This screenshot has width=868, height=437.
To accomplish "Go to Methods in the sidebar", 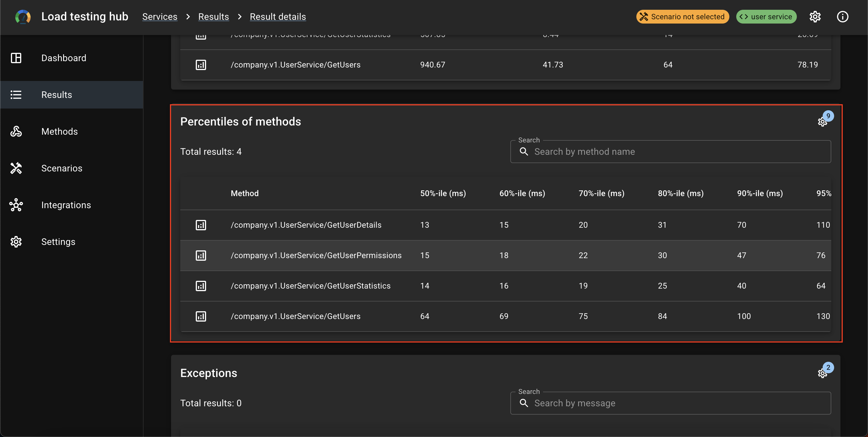I will click(x=72, y=132).
